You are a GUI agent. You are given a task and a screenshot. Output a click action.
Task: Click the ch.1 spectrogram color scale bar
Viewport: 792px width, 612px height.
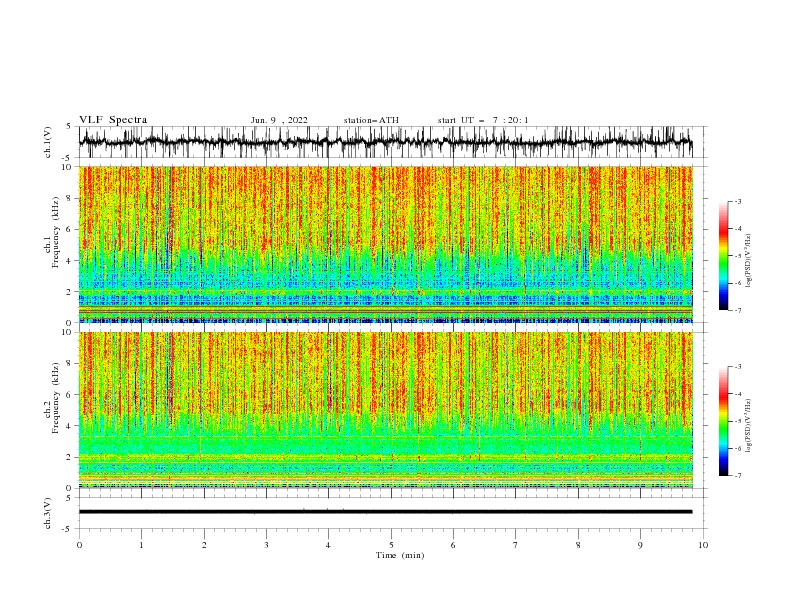(723, 256)
